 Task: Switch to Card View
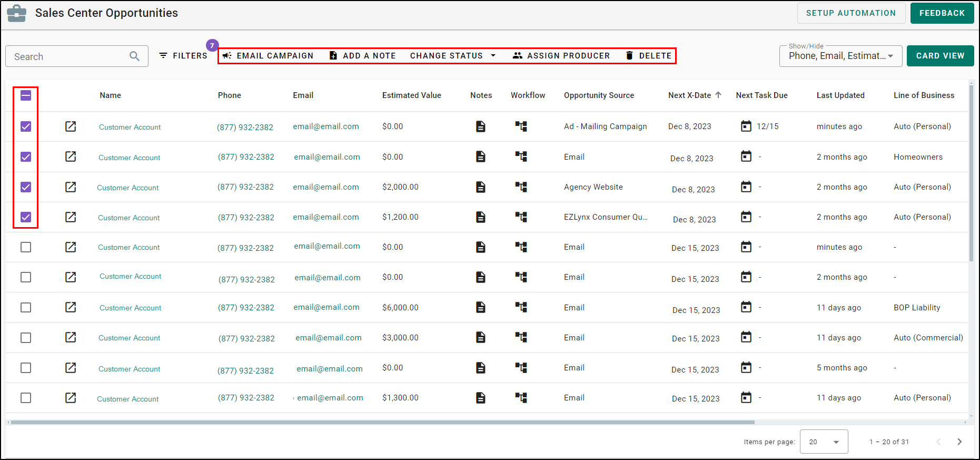(x=940, y=56)
